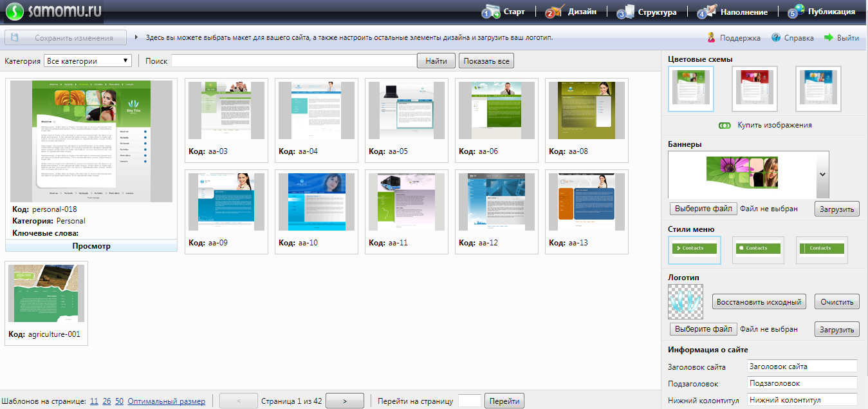The height and width of the screenshot is (409, 868).
Task: Open step 4 Наполнение
Action: point(732,12)
